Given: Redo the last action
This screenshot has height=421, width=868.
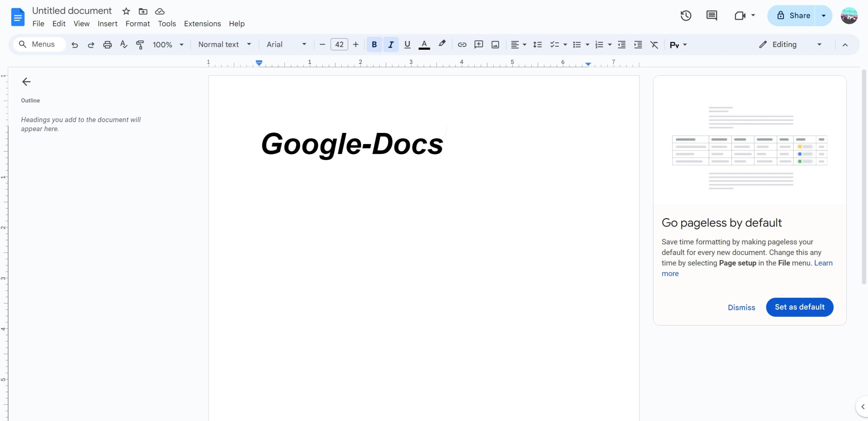Looking at the screenshot, I should (91, 44).
